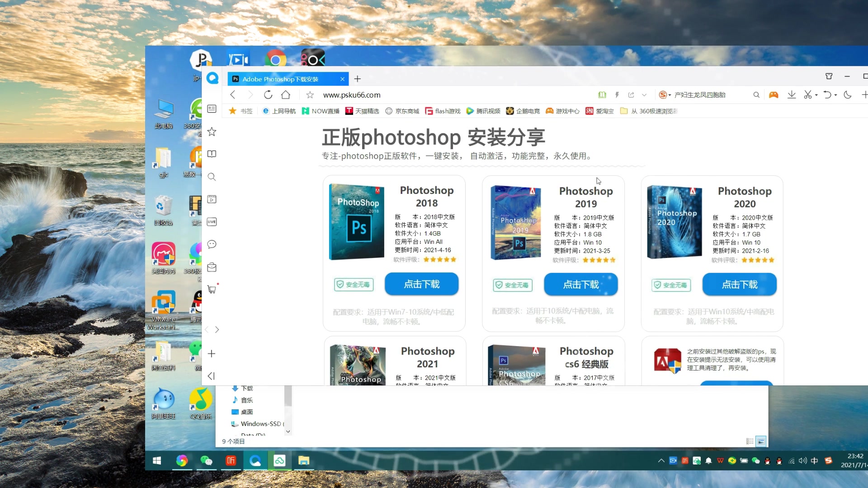
Task: Open the mail icon in browser sidebar
Action: pos(212,267)
